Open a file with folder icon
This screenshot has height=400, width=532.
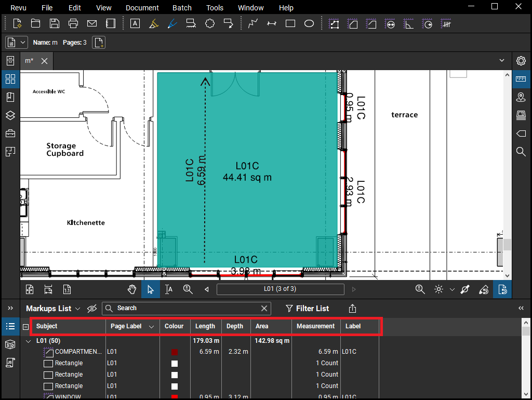(36, 24)
